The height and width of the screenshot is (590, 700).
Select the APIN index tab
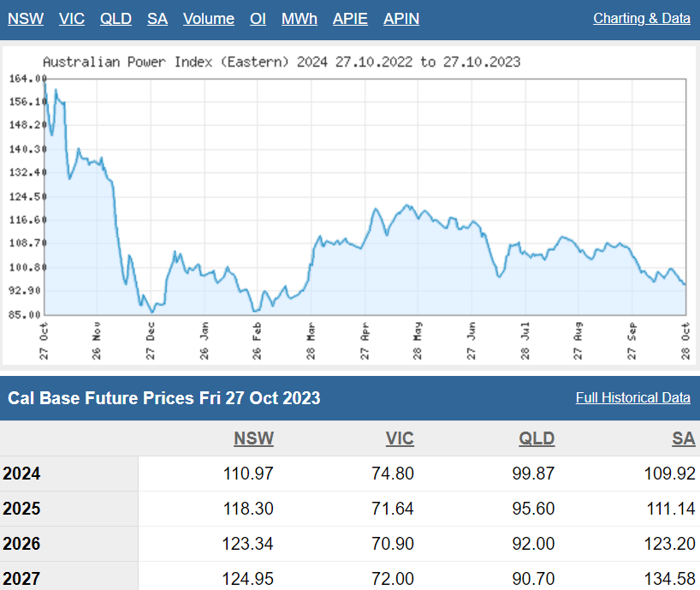[401, 18]
